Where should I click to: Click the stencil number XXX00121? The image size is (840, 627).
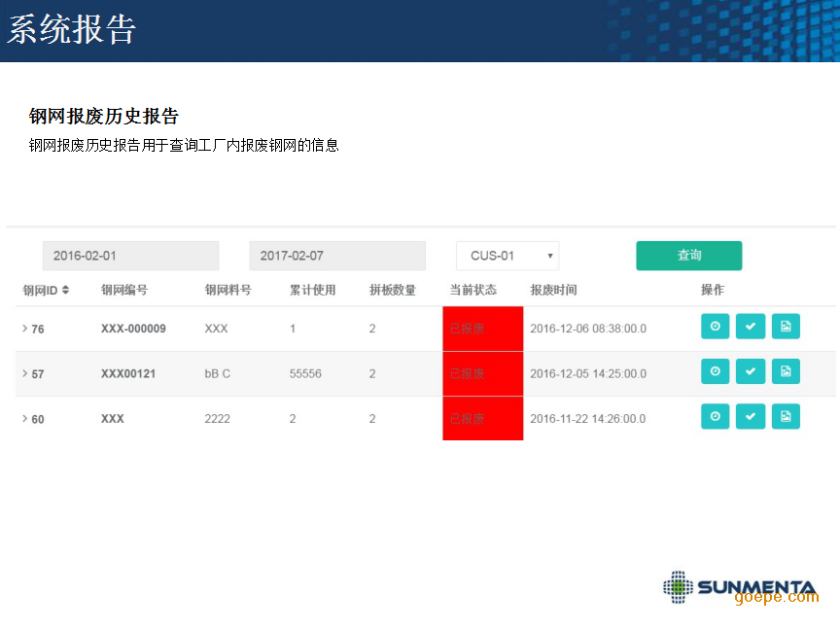[x=128, y=374]
